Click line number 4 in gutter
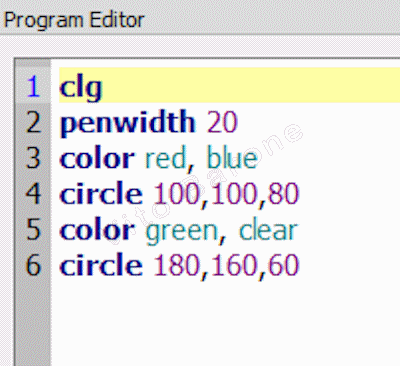The width and height of the screenshot is (400, 366). [x=33, y=194]
